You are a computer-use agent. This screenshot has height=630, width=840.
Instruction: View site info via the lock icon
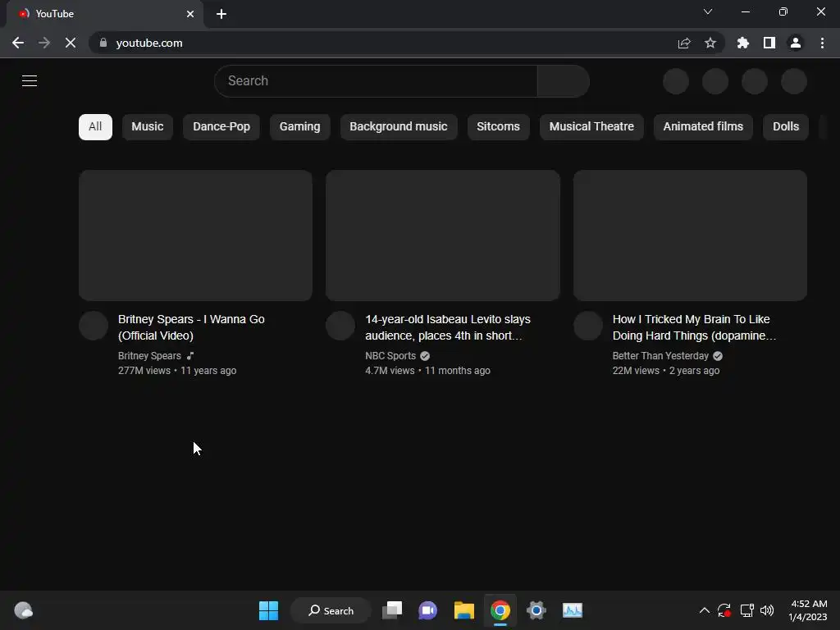pos(103,43)
